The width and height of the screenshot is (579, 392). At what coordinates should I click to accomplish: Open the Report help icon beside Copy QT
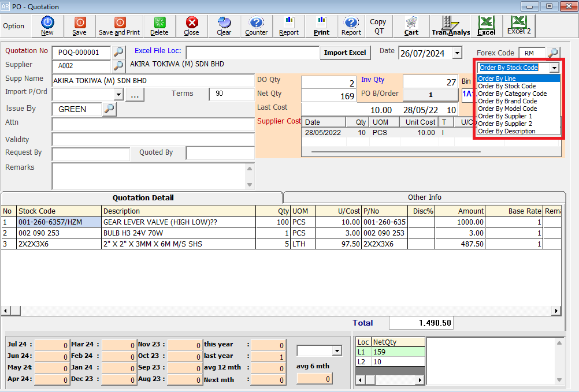pos(351,26)
